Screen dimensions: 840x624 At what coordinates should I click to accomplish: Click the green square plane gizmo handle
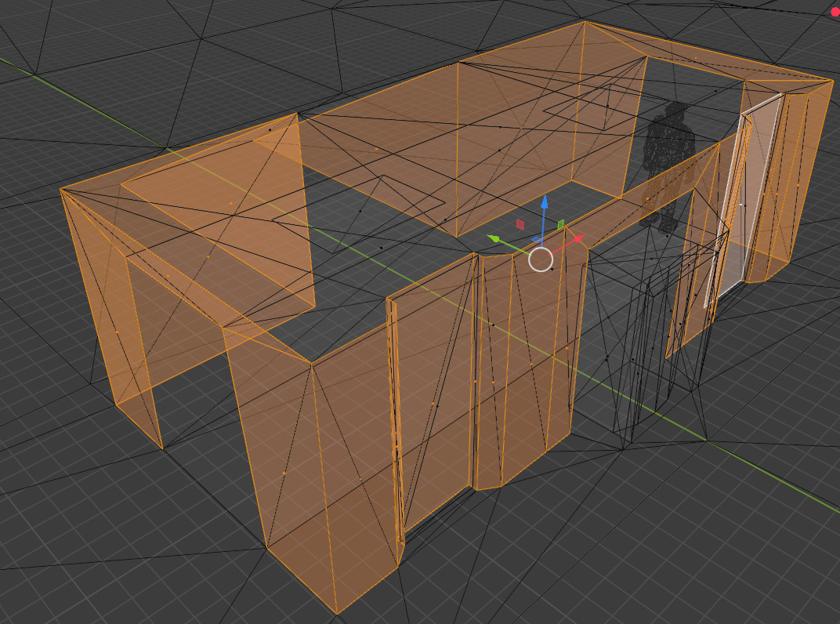pos(561,224)
